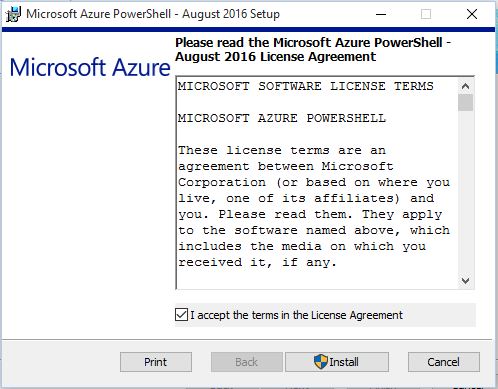Click the 'I accept the terms' label text
The width and height of the screenshot is (498, 389).
pos(296,315)
